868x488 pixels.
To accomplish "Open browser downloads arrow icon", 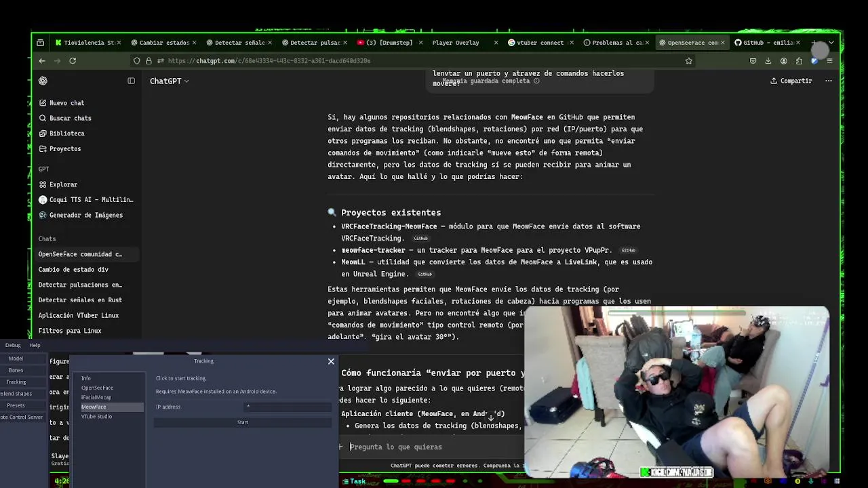I will pos(768,61).
